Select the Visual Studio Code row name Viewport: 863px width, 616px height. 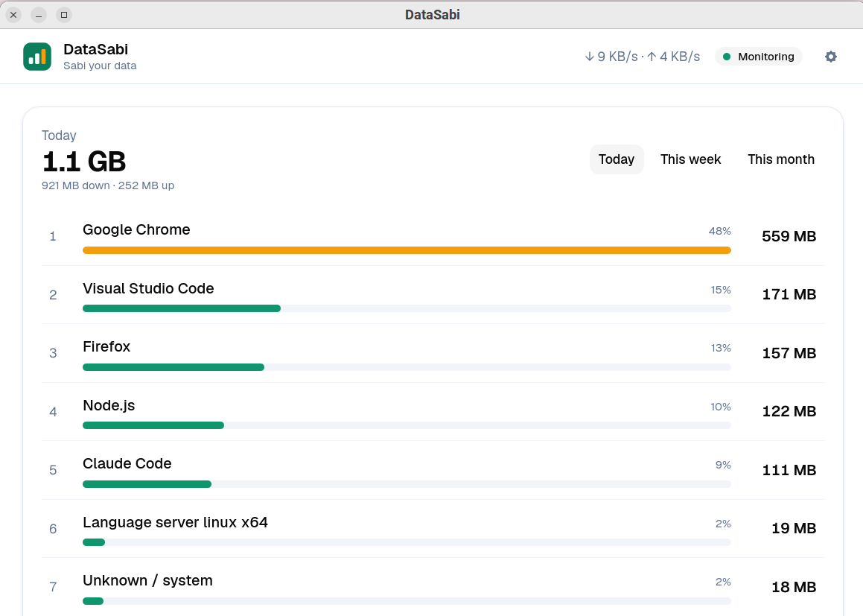148,288
